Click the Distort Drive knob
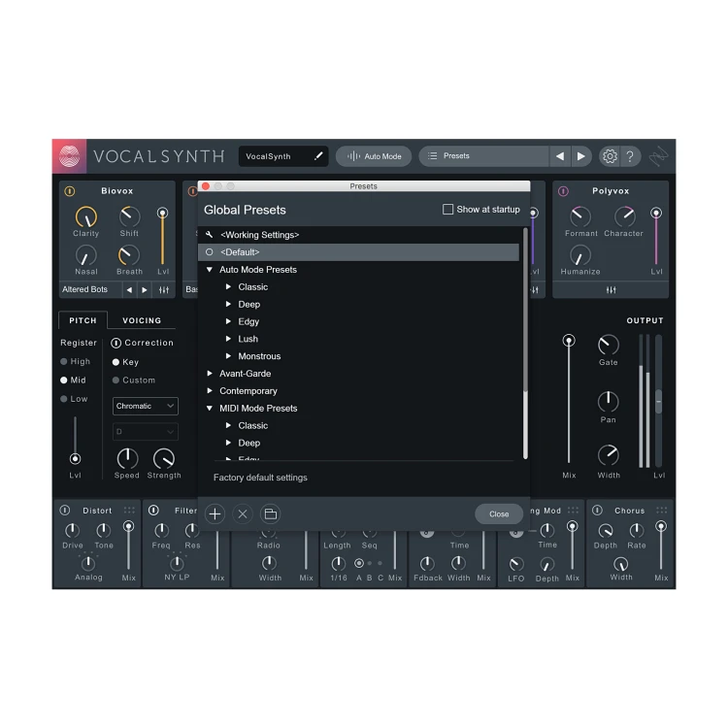The height and width of the screenshot is (728, 728). (72, 530)
